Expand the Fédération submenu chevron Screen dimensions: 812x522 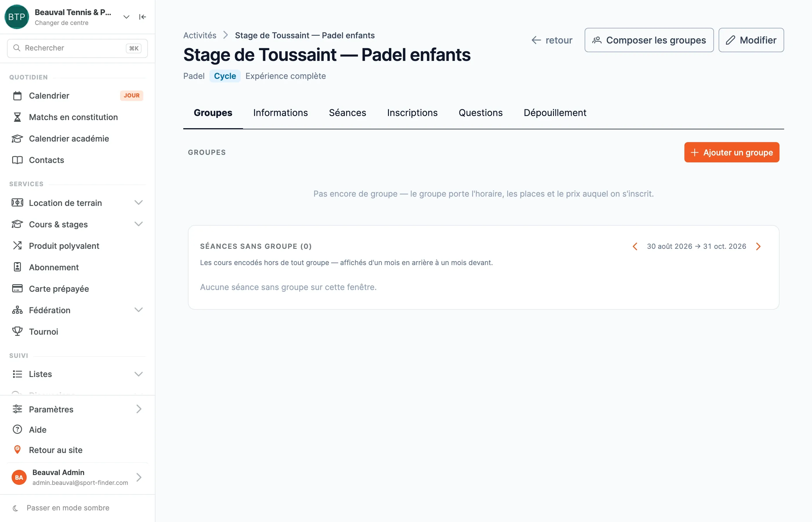click(139, 310)
